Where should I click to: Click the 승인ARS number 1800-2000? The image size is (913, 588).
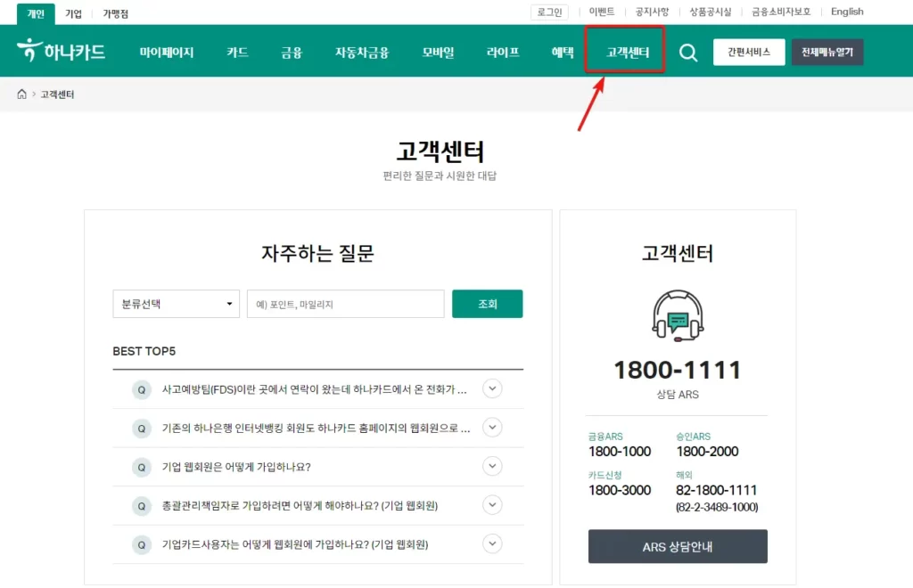coord(707,452)
